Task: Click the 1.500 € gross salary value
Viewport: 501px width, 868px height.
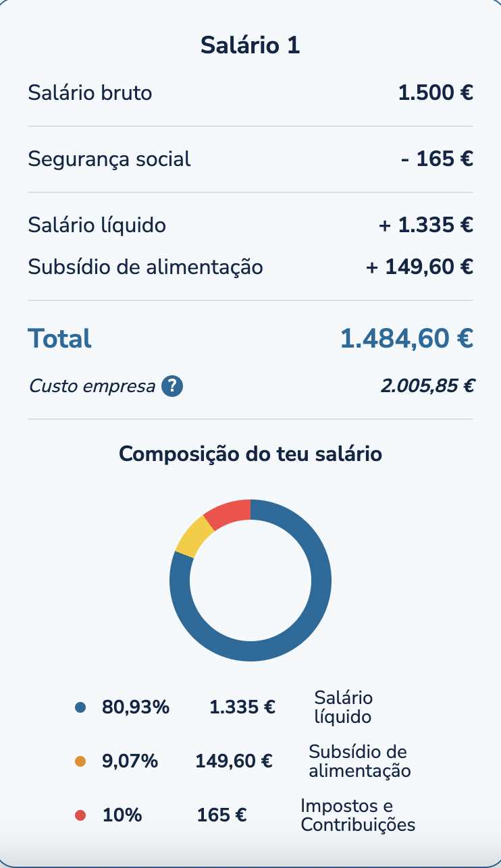Action: tap(436, 92)
